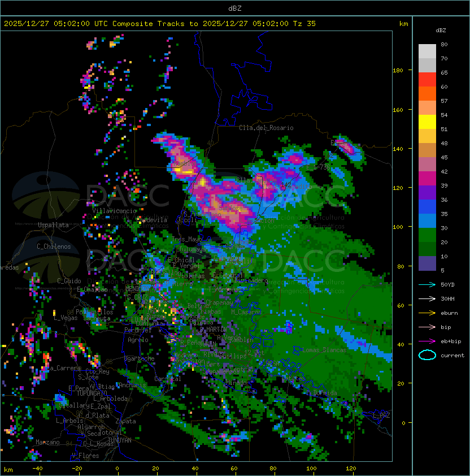Click the 'Uspallata' map label
470x476 pixels.
click(53, 225)
